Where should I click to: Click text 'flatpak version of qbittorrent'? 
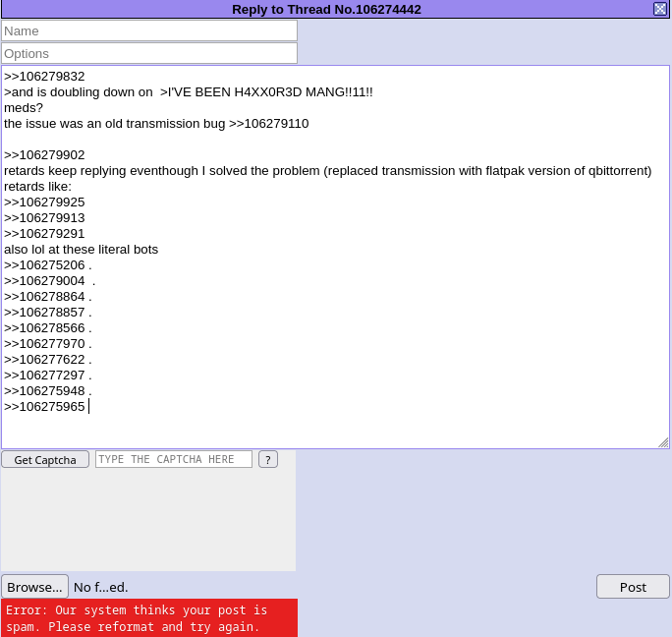coord(569,171)
